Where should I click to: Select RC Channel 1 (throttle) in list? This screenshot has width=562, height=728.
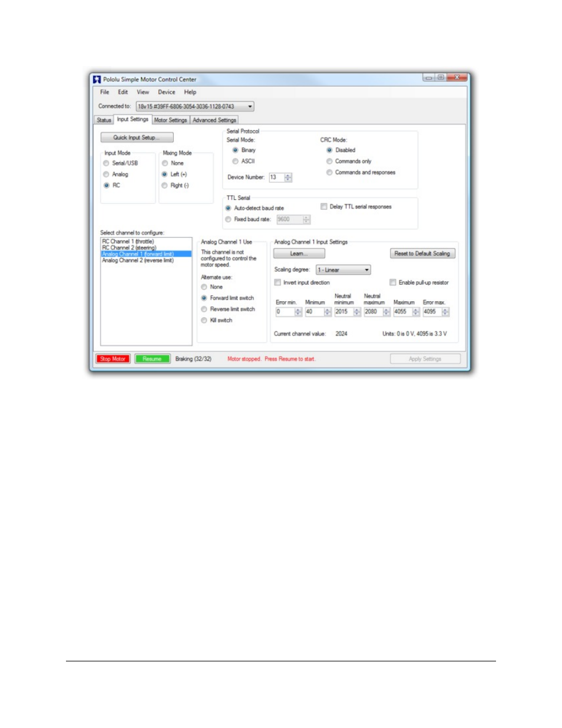tap(146, 242)
